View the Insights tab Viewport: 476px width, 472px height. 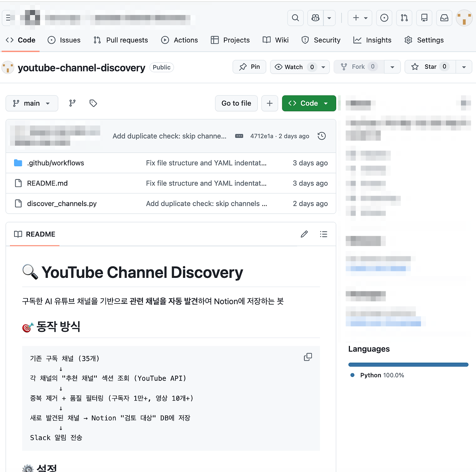pos(372,40)
